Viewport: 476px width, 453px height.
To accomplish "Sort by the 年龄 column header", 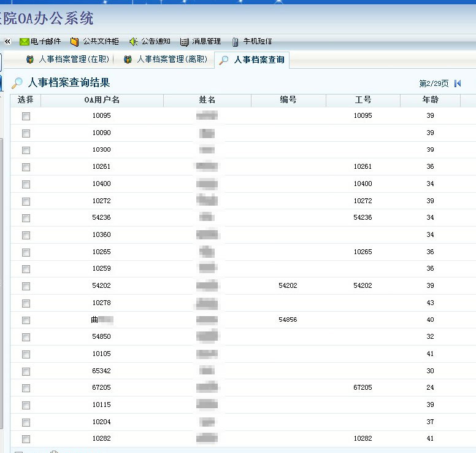I will coord(430,100).
